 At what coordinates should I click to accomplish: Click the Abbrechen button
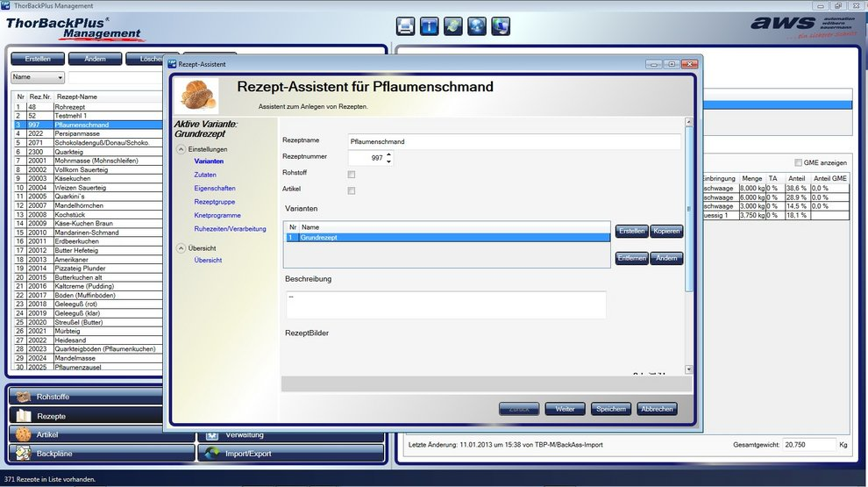657,409
